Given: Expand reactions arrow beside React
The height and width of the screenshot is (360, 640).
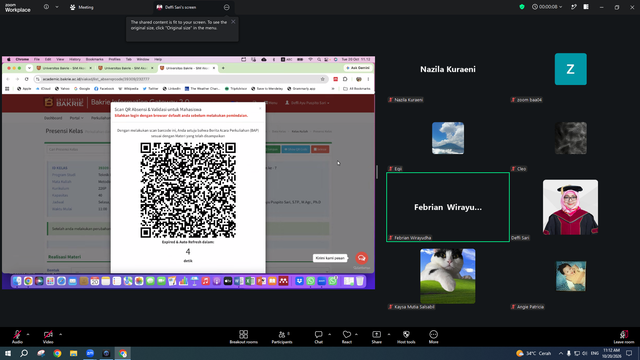Looking at the screenshot, I should tap(356, 334).
